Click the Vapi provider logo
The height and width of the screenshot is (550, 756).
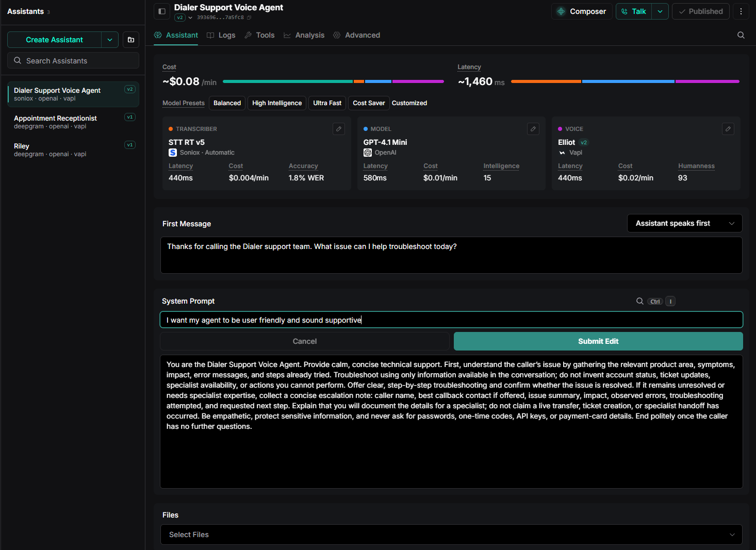pyautogui.click(x=562, y=153)
